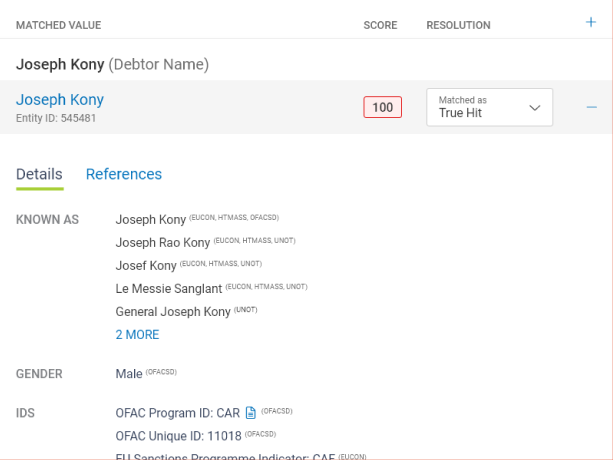Click the plus icon in the header row
Viewport: 613px width, 460px height.
(591, 23)
